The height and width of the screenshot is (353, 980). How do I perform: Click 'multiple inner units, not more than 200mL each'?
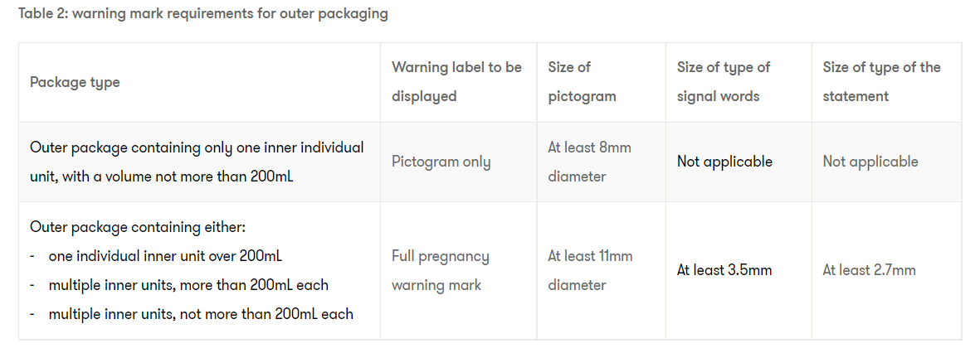pos(201,314)
